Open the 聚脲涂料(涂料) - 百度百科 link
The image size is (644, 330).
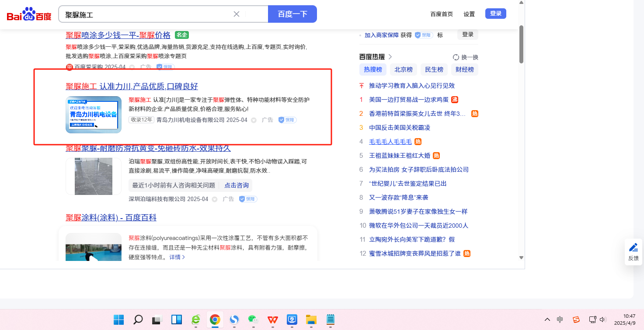(x=111, y=218)
